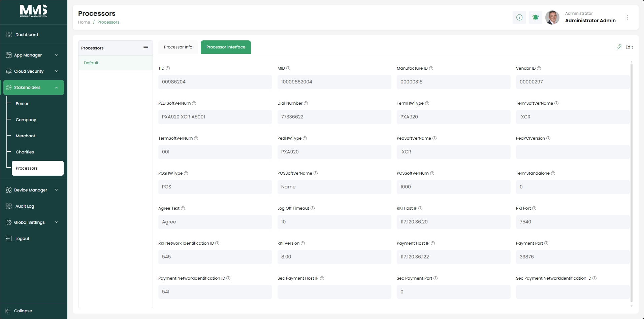
Task: Click the help icon next to TID
Action: point(168,68)
